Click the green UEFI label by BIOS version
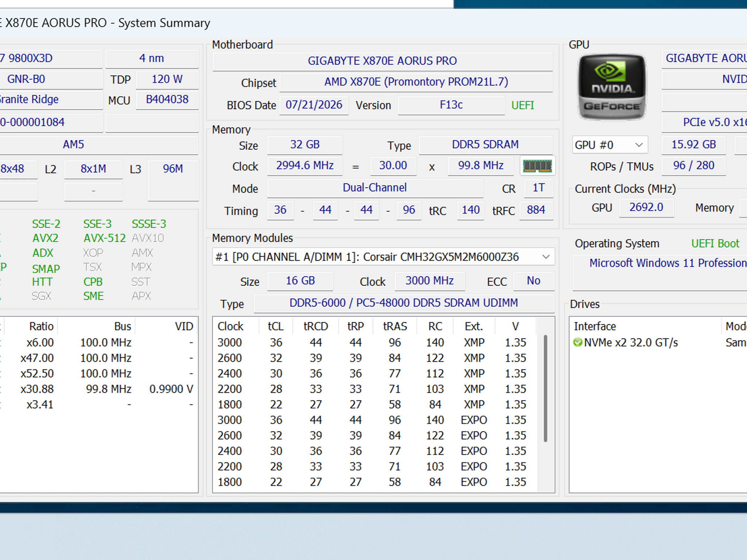The height and width of the screenshot is (560, 747). point(523,105)
